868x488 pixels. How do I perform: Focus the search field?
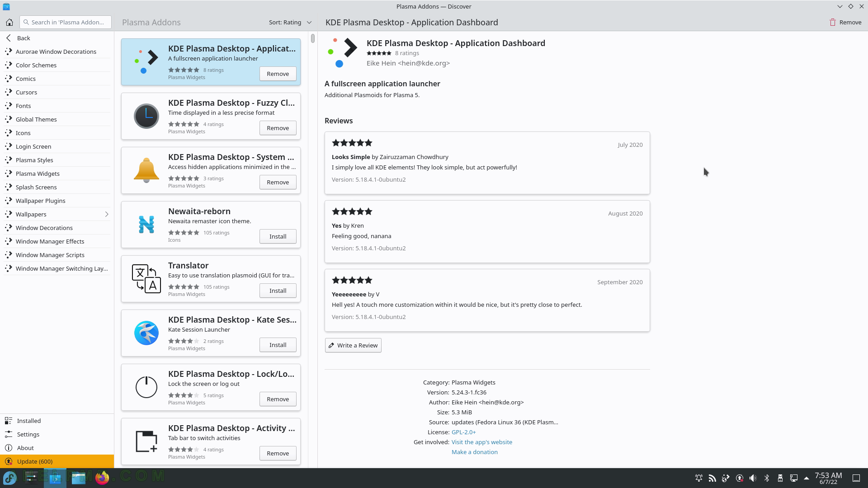click(66, 22)
